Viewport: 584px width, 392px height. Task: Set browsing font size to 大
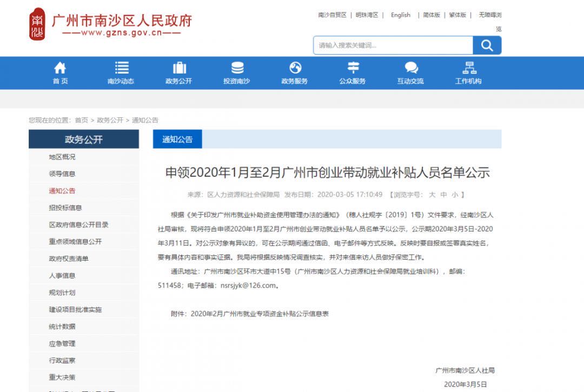pyautogui.click(x=432, y=195)
